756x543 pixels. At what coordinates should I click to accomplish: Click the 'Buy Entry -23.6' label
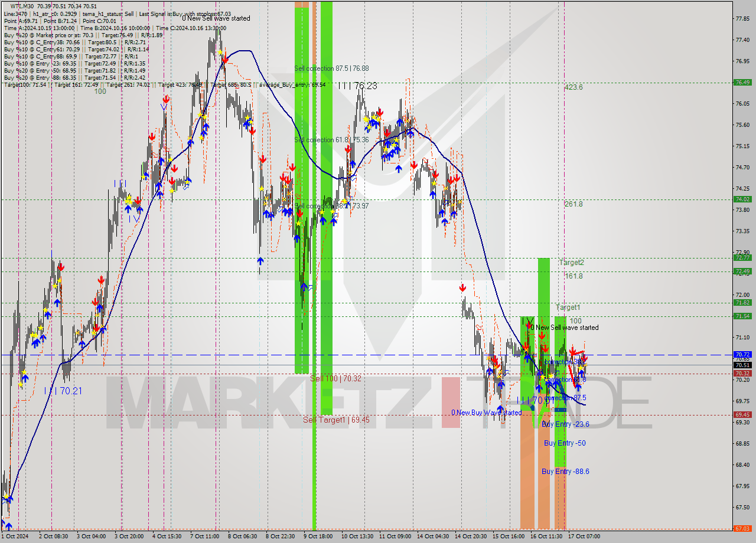click(x=565, y=424)
